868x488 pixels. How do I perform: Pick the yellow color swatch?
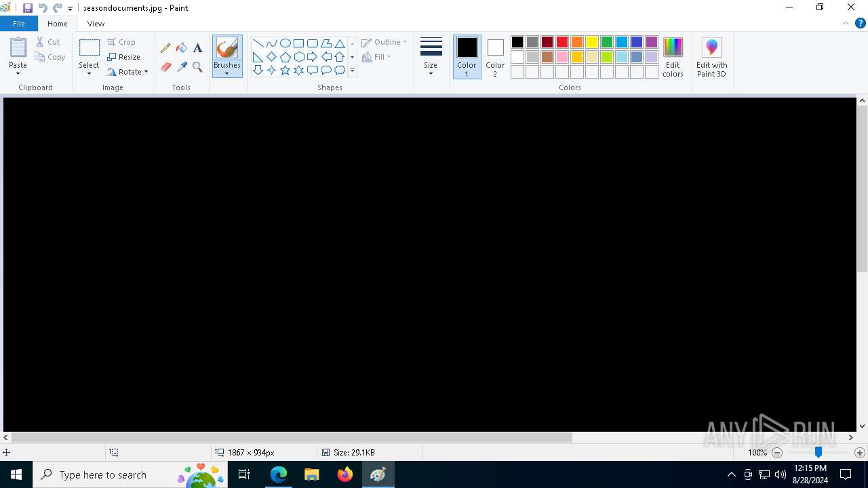pyautogui.click(x=592, y=42)
